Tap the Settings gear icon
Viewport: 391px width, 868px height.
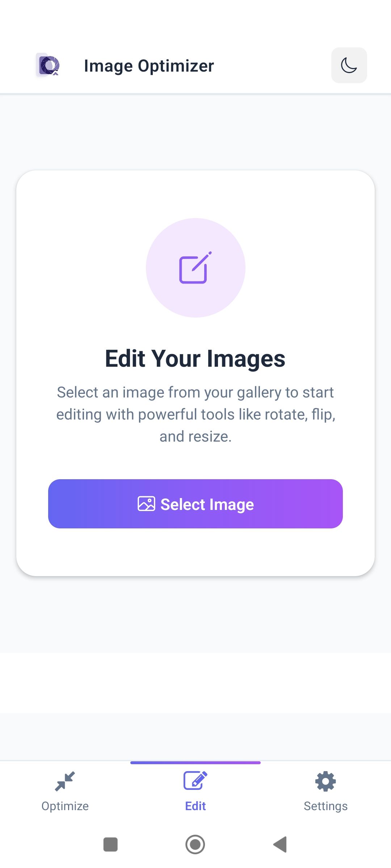[x=325, y=781]
